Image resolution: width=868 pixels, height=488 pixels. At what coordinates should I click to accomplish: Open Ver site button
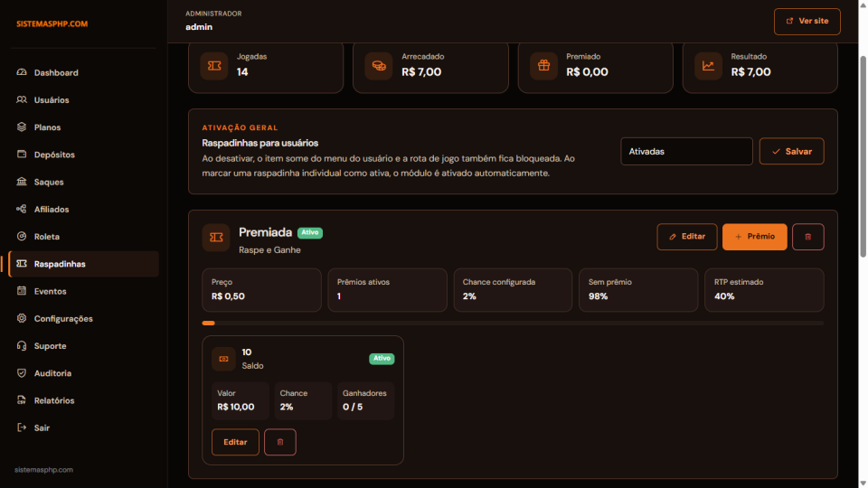(x=807, y=22)
